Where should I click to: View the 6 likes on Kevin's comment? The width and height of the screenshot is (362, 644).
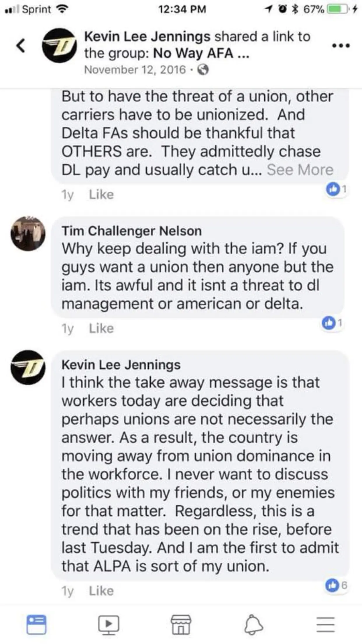[336, 585]
